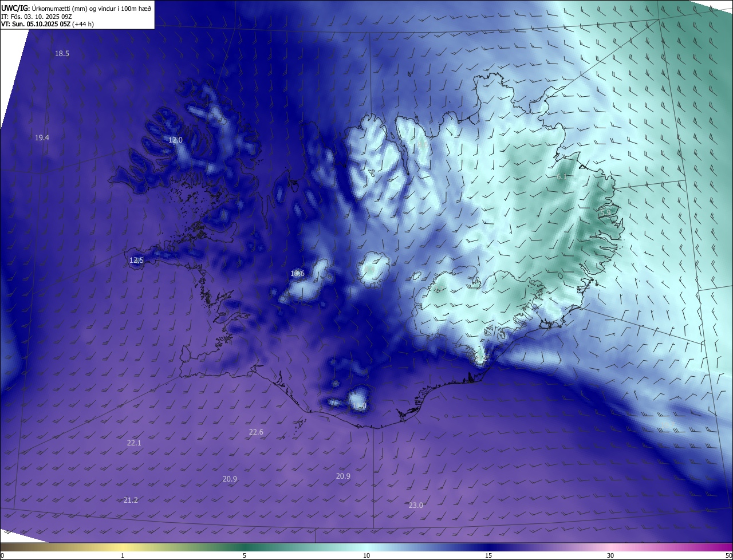Click the 20.9 value nearest the 23.0 label

[x=343, y=476]
